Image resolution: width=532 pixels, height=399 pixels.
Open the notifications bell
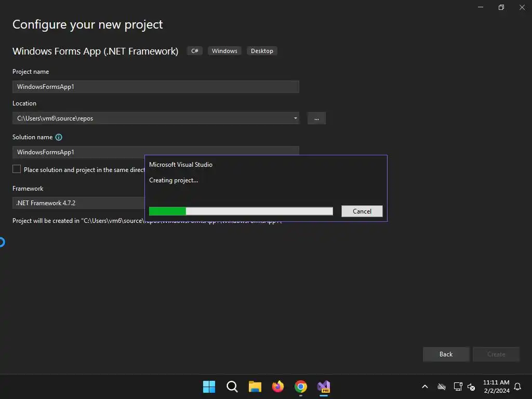[517, 387]
